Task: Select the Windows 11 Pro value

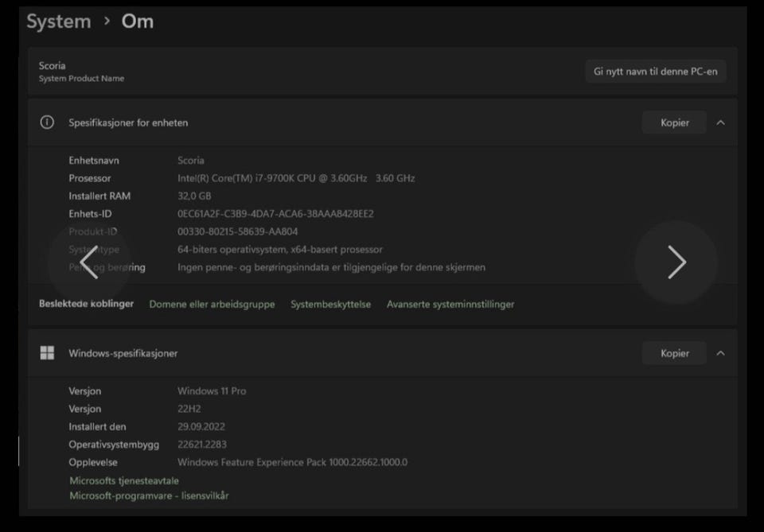Action: point(212,390)
